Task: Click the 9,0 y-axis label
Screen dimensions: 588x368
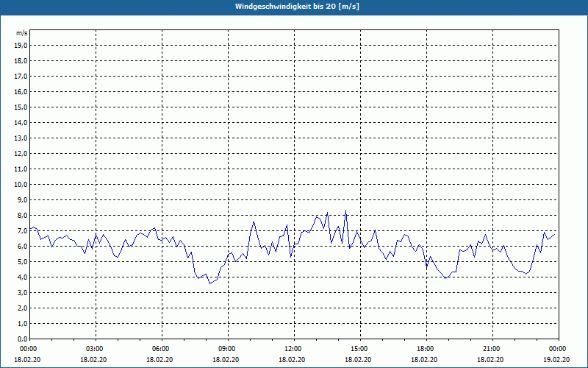Action: tap(23, 199)
